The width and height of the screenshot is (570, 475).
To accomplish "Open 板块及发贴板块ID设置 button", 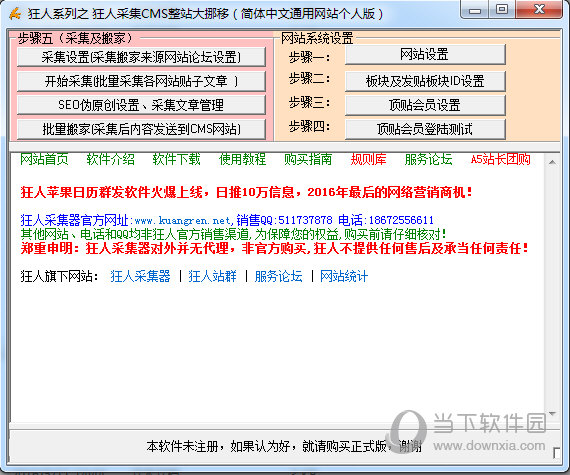I will [x=425, y=81].
